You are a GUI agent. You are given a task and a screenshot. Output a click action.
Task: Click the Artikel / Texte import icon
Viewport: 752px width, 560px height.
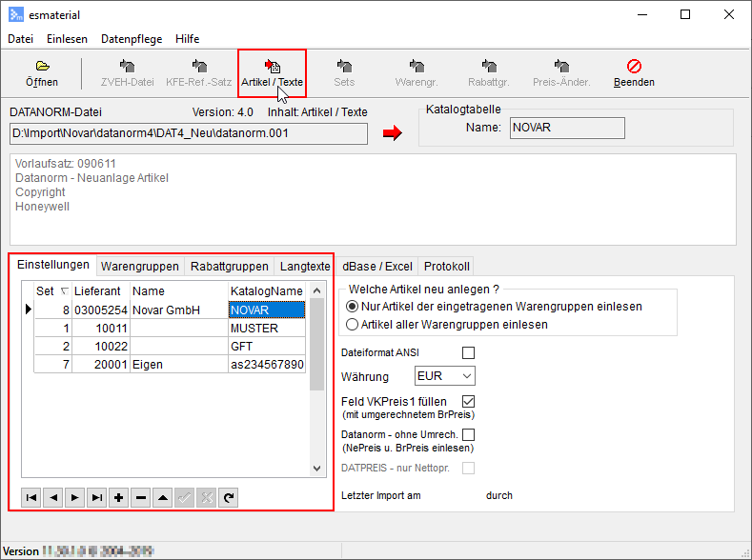pyautogui.click(x=272, y=66)
